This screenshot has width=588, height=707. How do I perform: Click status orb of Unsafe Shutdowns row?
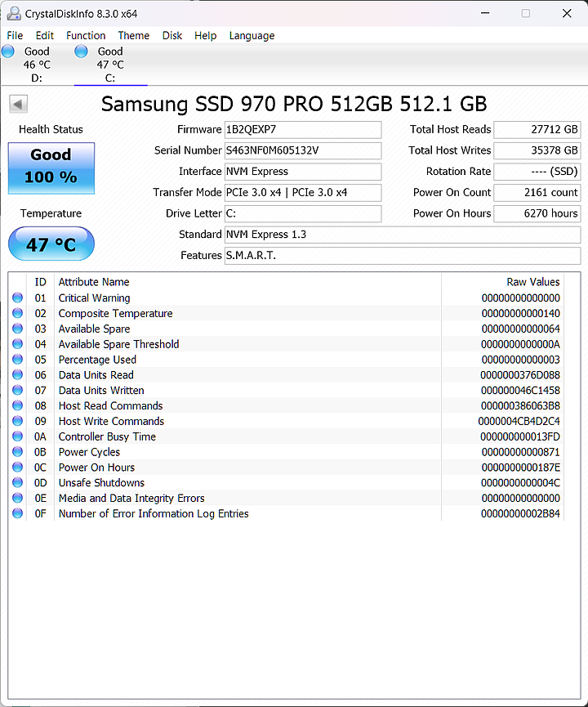(18, 482)
